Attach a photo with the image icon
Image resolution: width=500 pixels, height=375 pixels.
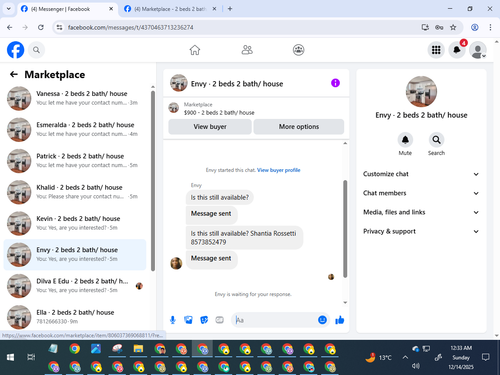click(x=188, y=320)
